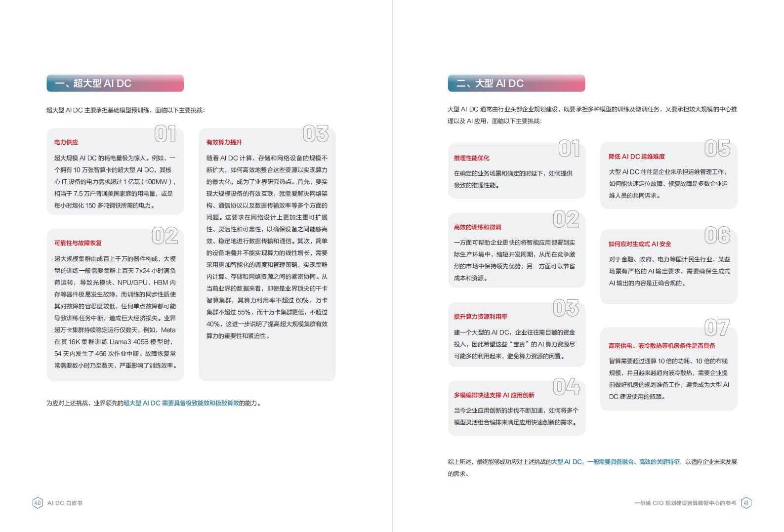Click the page number 40 hexagon badge
This screenshot has height=532, width=784.
[x=38, y=503]
